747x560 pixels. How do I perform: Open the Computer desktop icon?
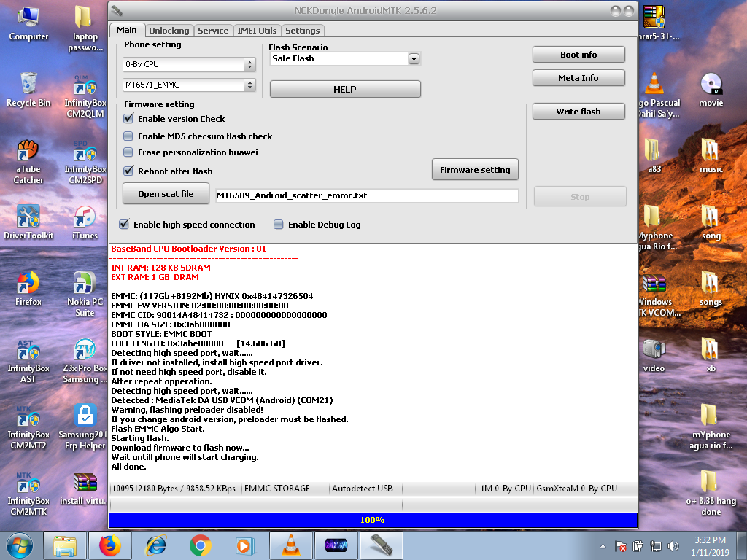[x=28, y=24]
